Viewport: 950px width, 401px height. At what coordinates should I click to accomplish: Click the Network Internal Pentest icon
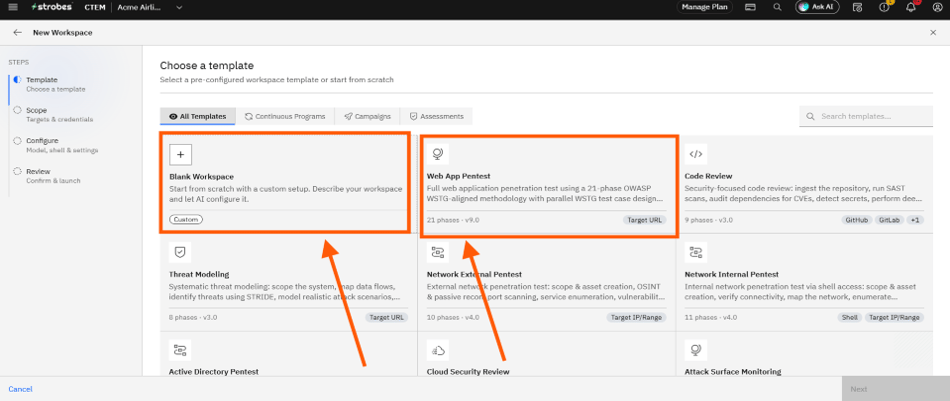pos(696,252)
